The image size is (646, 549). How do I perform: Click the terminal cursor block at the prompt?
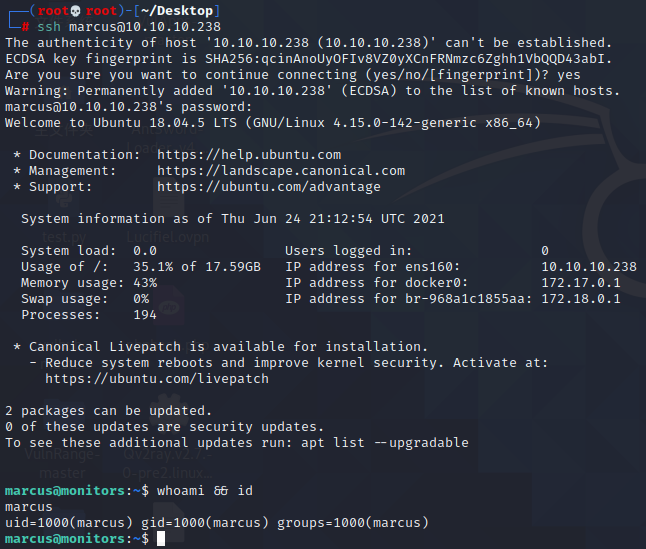click(x=161, y=539)
